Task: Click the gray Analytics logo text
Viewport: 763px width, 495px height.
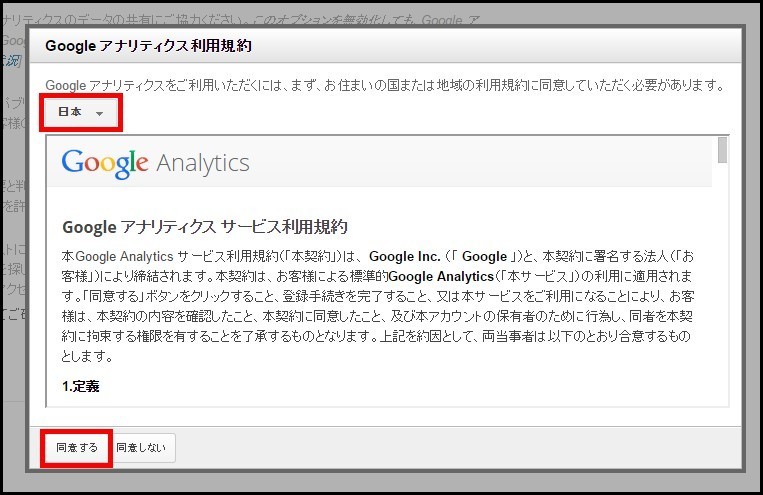Action: tap(202, 164)
